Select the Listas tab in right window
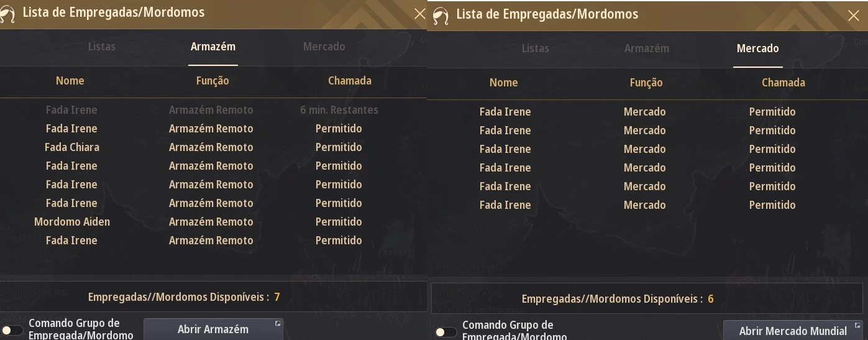The height and width of the screenshot is (340, 868). (x=535, y=48)
